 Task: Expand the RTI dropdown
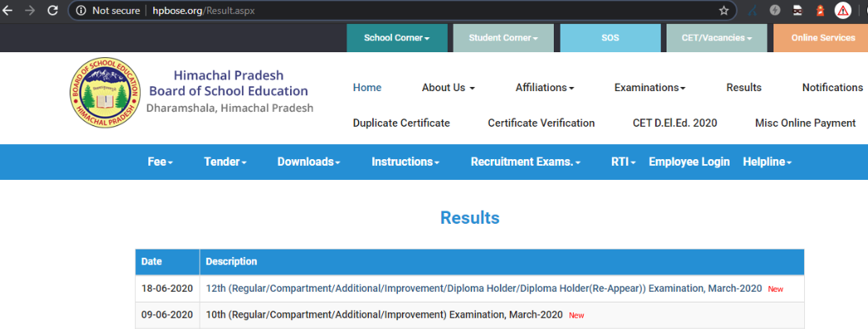[623, 162]
